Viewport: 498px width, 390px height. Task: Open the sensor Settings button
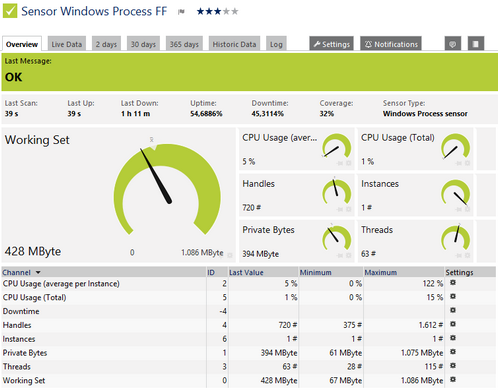click(332, 44)
